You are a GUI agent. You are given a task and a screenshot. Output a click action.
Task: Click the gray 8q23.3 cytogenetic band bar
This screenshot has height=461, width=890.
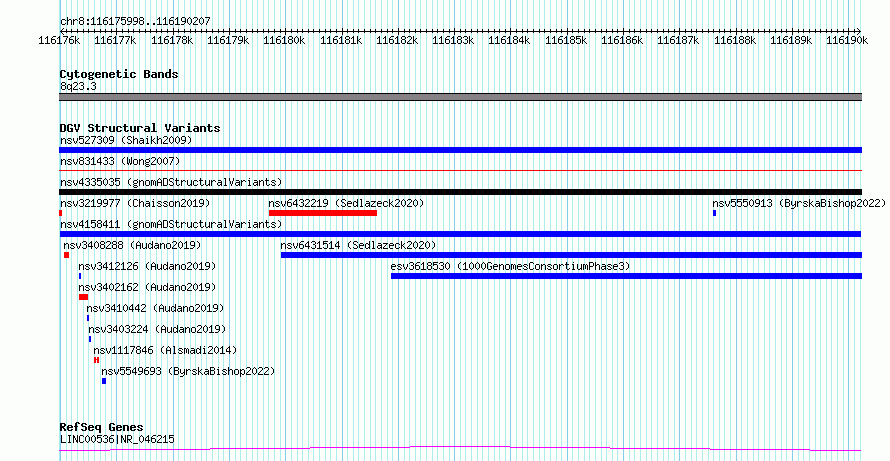[x=460, y=97]
